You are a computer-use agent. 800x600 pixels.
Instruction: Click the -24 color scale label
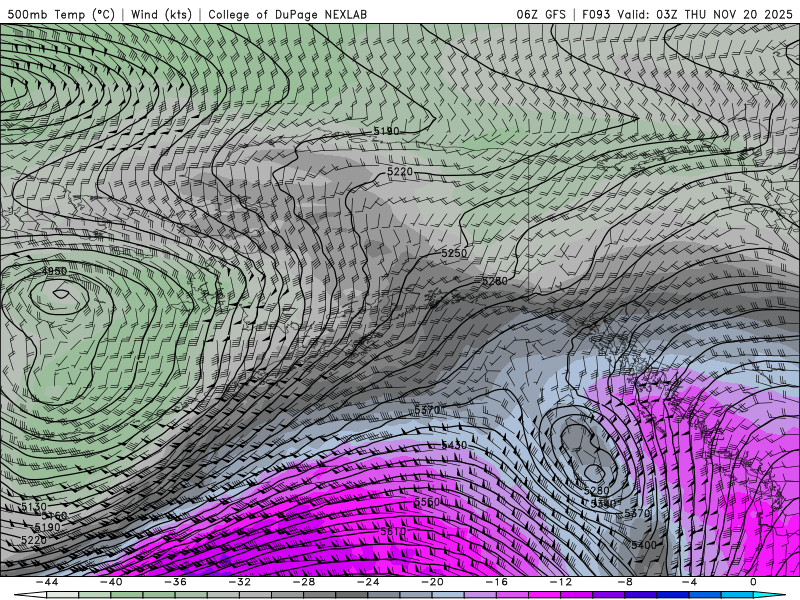coord(368,582)
